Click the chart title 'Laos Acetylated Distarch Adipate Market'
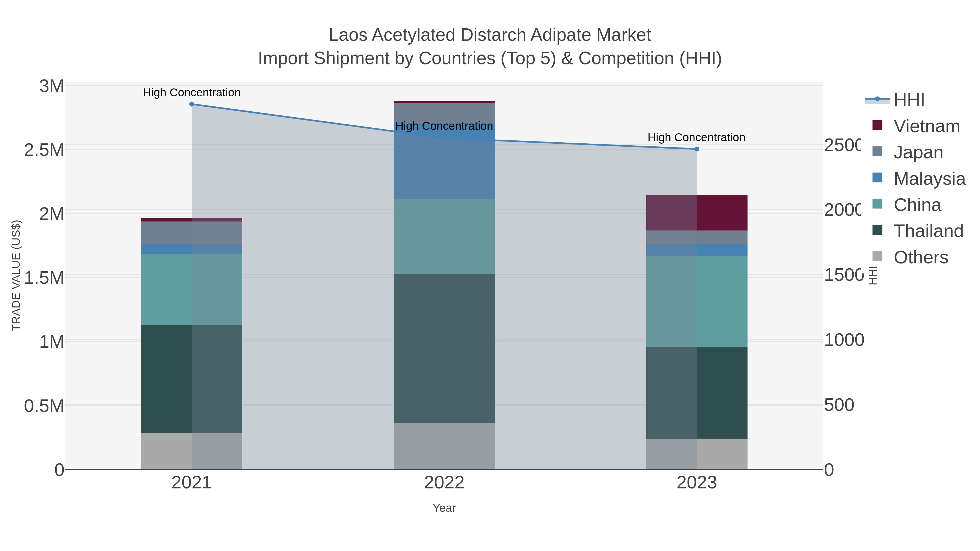 (x=490, y=35)
